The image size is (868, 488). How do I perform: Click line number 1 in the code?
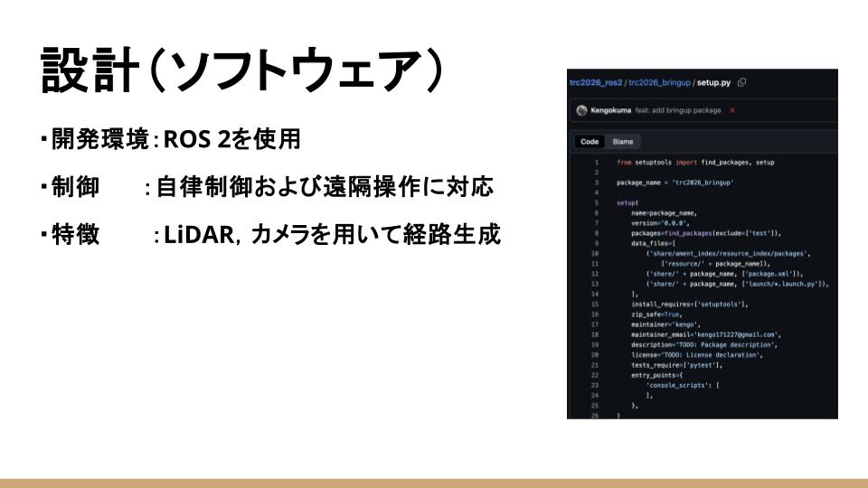tap(596, 163)
